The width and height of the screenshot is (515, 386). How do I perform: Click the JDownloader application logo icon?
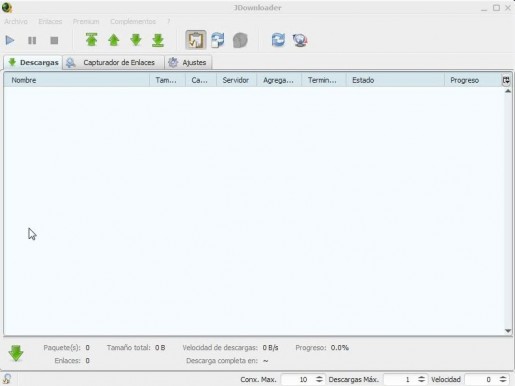[x=7, y=7]
